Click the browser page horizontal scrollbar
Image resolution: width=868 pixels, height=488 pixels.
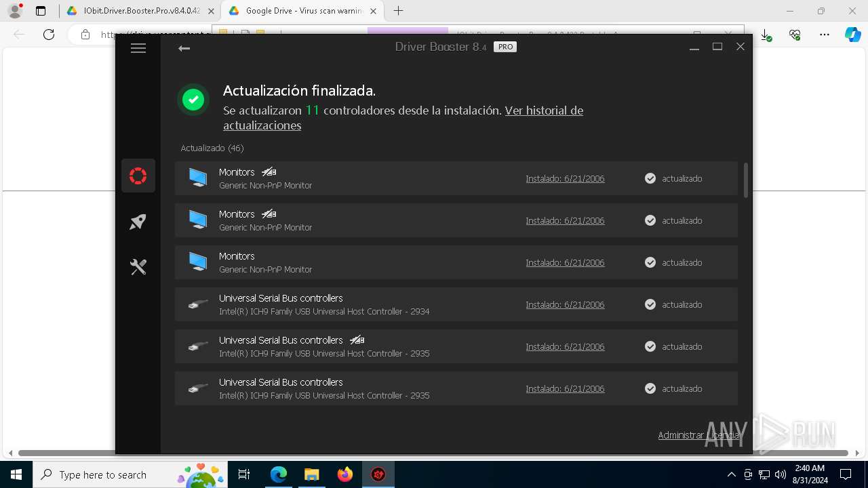point(433,453)
